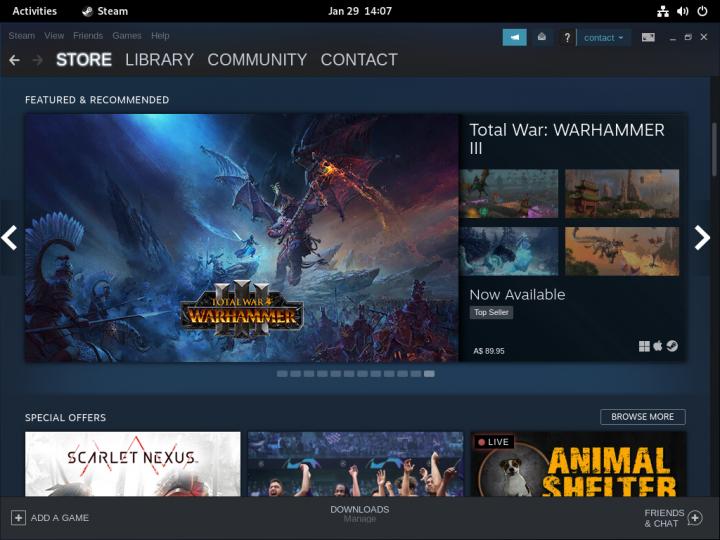
Task: Open the Steam menu
Action: 22,36
